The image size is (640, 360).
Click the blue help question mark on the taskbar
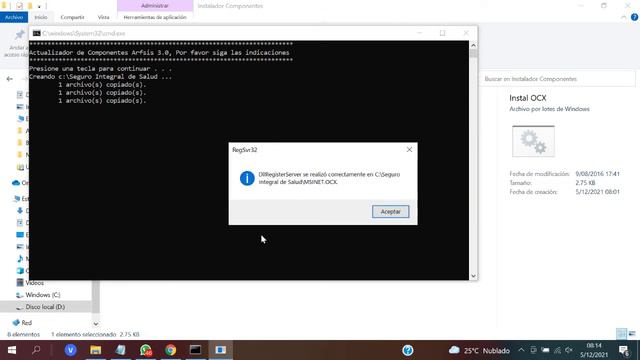pos(408,350)
